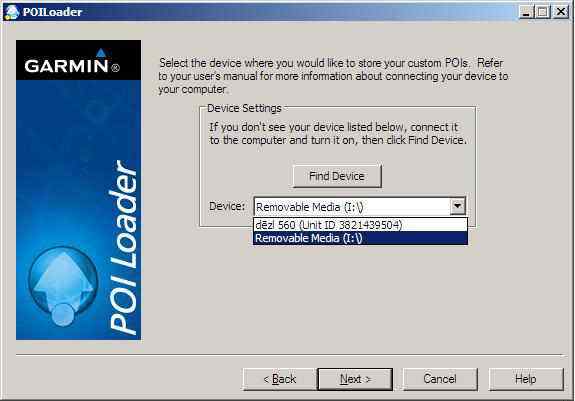Close the POILoader window
Image resolution: width=575 pixels, height=401 pixels.
click(561, 12)
